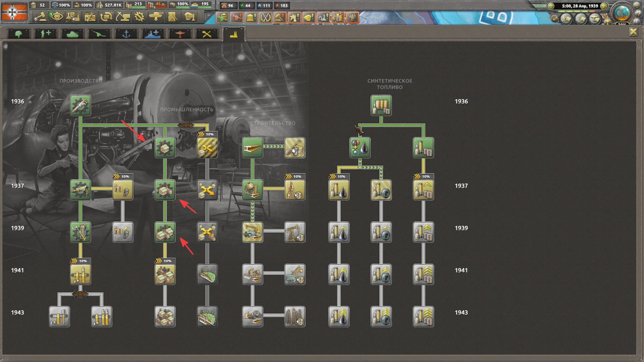
Task: Open the music player note icon
Action: pyautogui.click(x=555, y=18)
